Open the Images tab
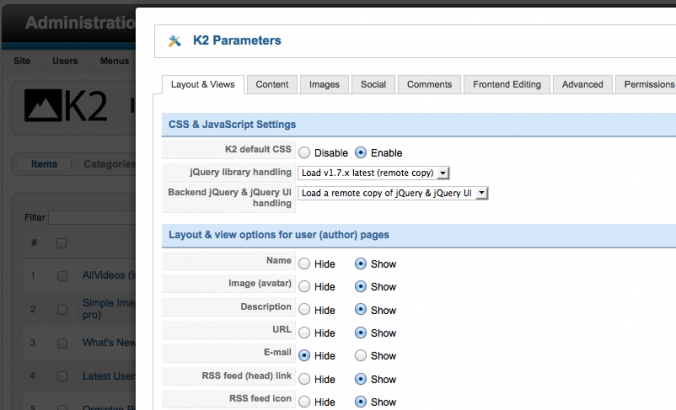 coord(324,85)
